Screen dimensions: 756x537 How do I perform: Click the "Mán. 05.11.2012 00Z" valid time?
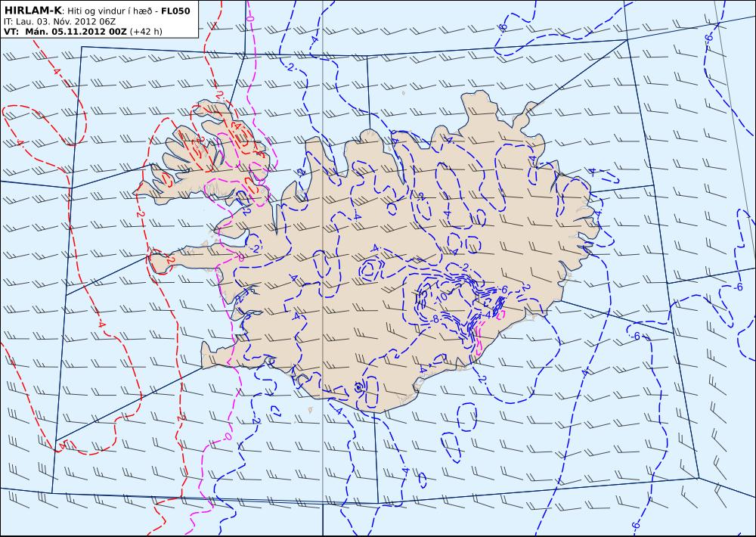[76, 32]
